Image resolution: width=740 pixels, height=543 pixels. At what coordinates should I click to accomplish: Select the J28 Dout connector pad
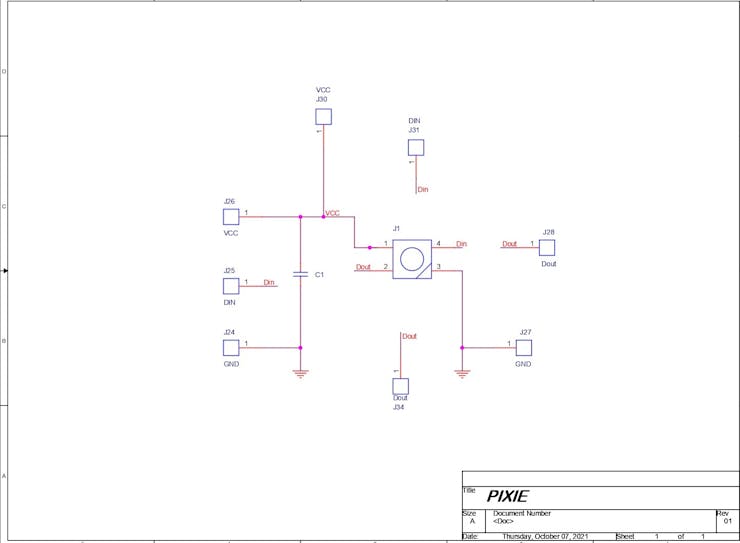(x=547, y=248)
